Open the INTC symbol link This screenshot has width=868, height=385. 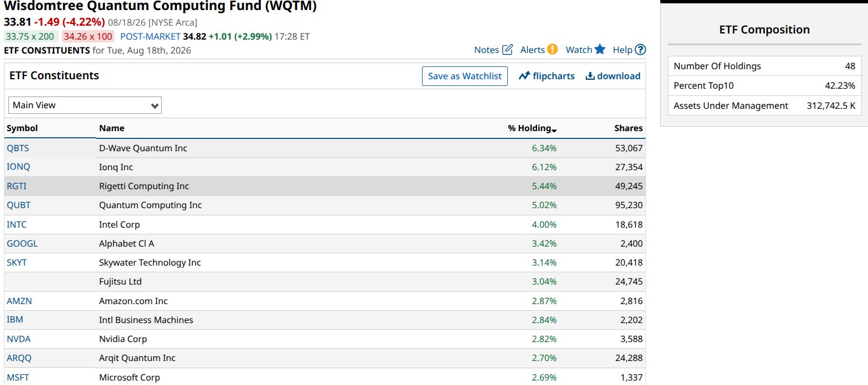tap(17, 224)
